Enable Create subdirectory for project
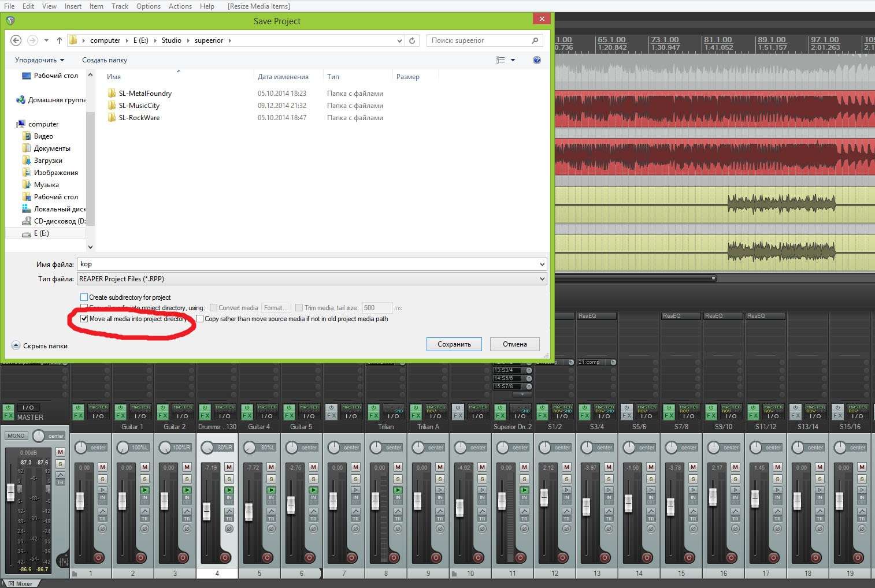The height and width of the screenshot is (588, 875). [x=84, y=297]
